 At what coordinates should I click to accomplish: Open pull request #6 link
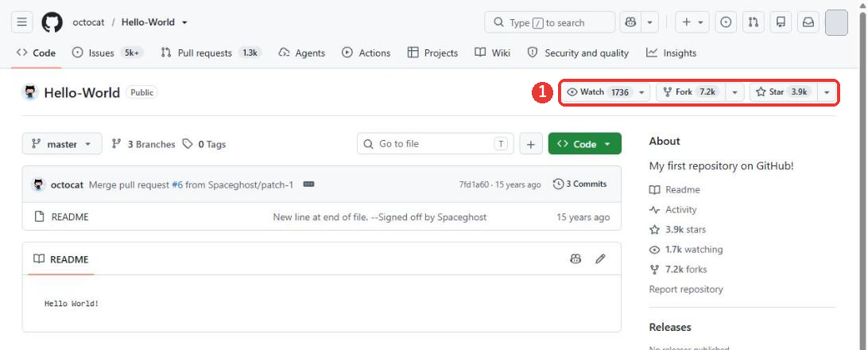tap(177, 185)
